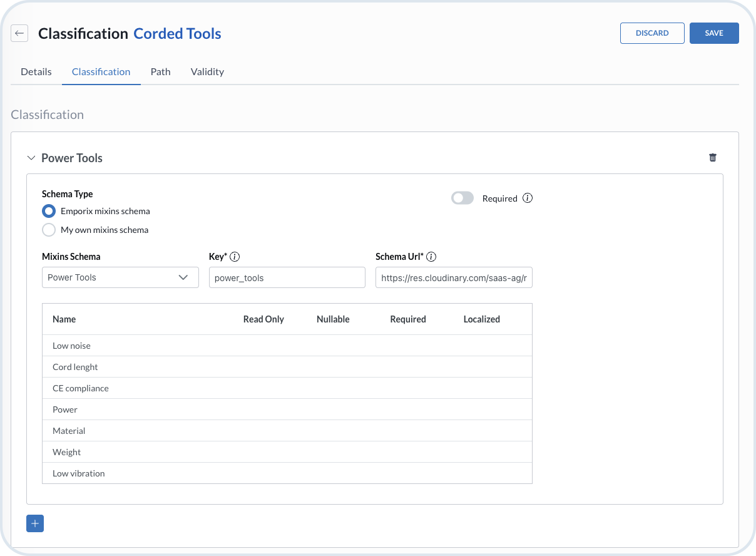Toggle the Required switch
The height and width of the screenshot is (556, 756).
coord(462,198)
